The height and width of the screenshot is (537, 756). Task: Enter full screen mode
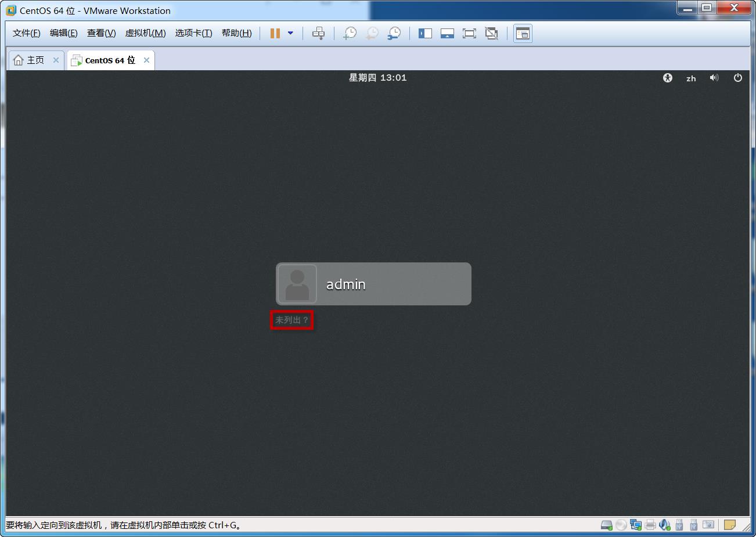pyautogui.click(x=469, y=33)
